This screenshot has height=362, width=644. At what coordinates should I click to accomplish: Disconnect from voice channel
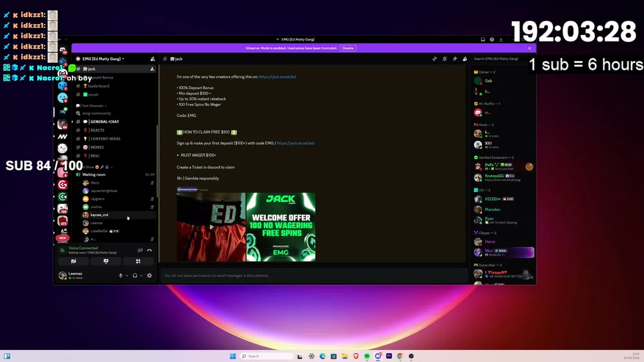(149, 250)
